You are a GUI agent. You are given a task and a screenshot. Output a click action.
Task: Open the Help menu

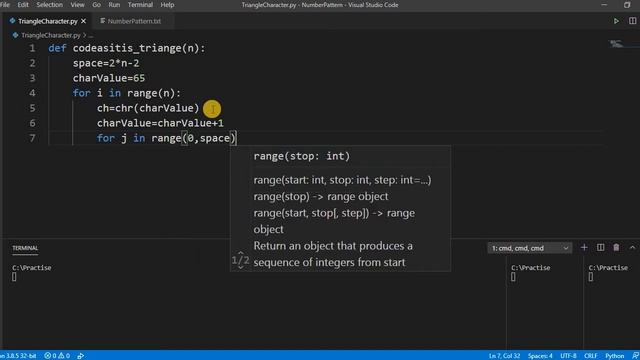[167, 5]
